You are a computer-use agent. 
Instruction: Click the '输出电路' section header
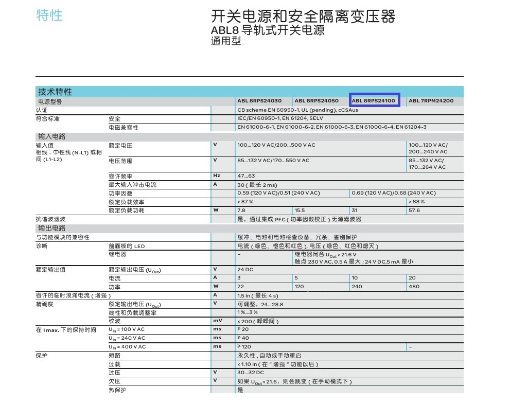click(51, 228)
